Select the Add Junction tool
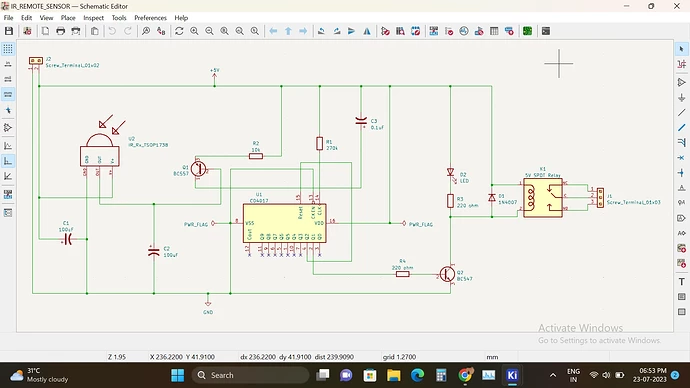This screenshot has width=690, height=388. click(x=682, y=172)
